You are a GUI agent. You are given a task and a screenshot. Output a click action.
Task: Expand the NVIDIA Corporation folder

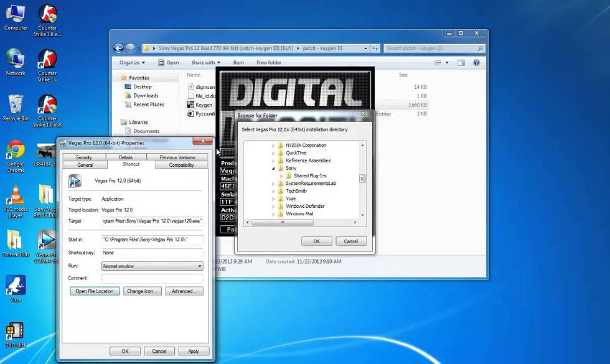(x=273, y=146)
